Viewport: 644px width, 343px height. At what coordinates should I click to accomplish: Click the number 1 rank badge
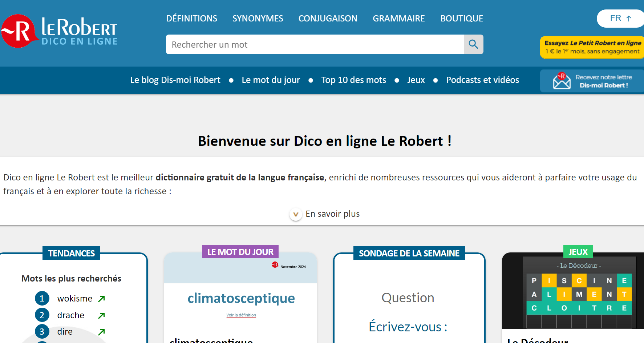pos(42,299)
